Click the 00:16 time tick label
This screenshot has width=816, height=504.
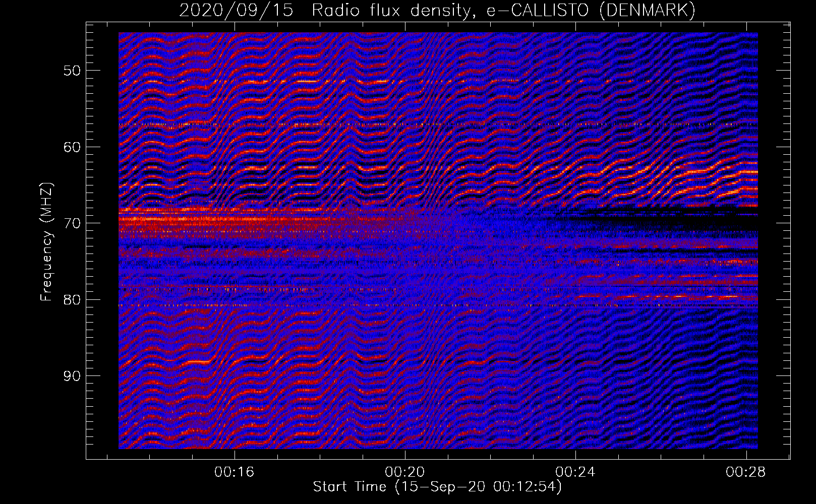click(235, 472)
